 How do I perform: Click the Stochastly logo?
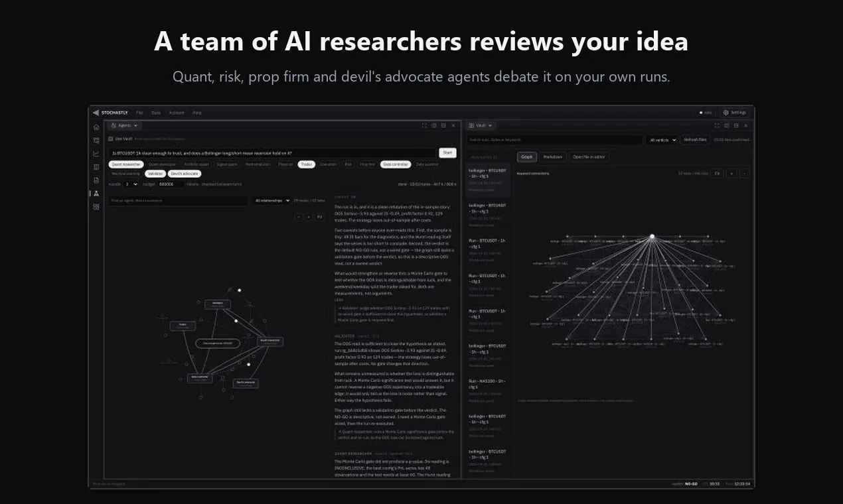[x=110, y=113]
